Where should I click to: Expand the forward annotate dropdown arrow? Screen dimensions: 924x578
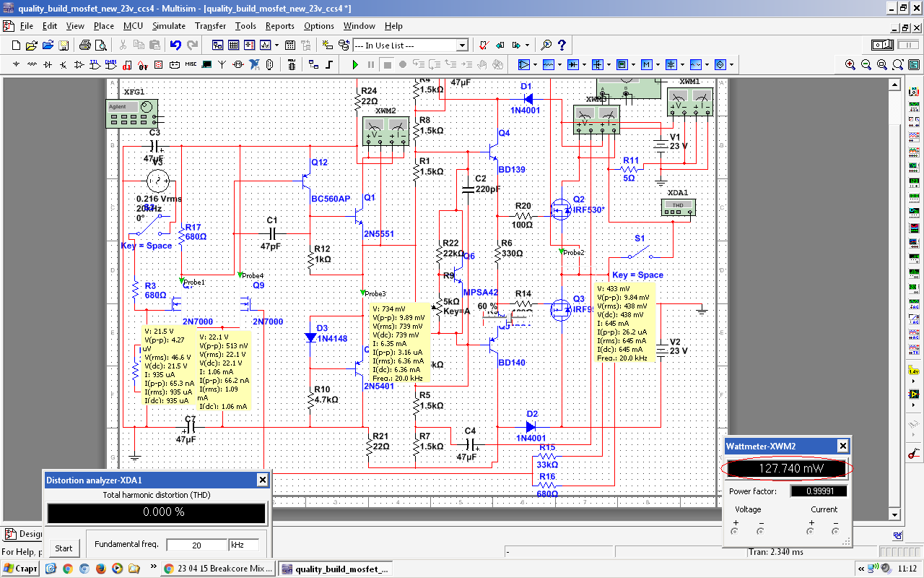click(527, 45)
